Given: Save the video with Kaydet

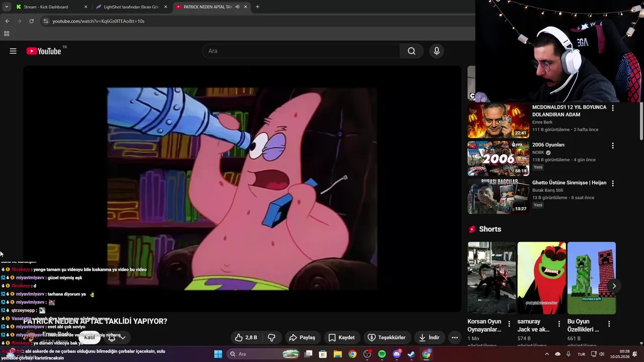Looking at the screenshot, I should [x=342, y=337].
